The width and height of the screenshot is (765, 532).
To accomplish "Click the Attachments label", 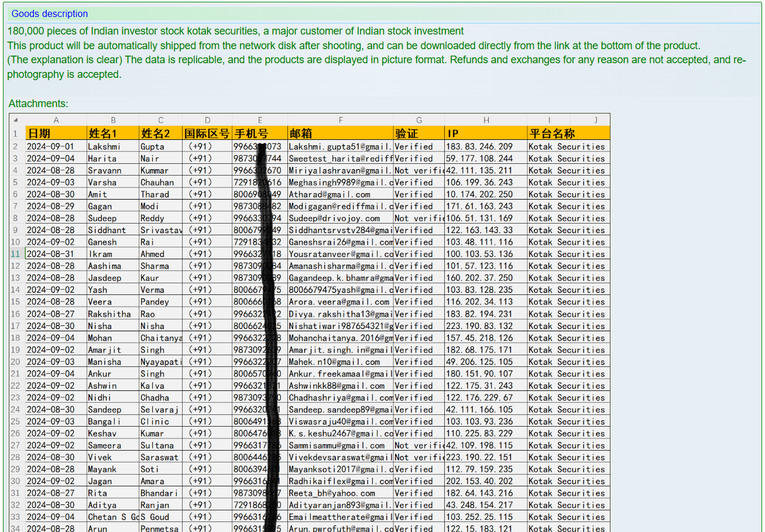I will [38, 104].
